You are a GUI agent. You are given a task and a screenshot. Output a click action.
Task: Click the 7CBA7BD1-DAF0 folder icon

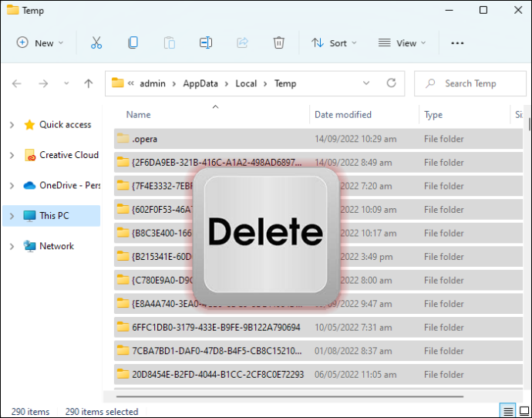point(123,350)
